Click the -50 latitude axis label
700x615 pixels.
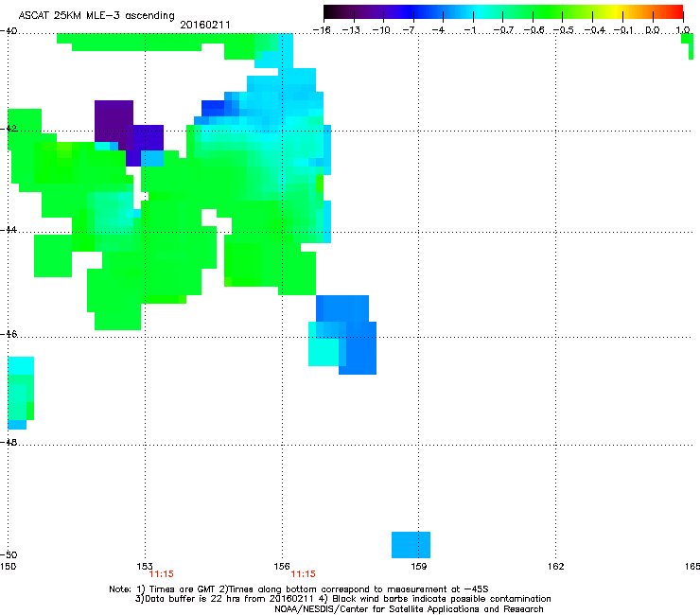click(9, 554)
